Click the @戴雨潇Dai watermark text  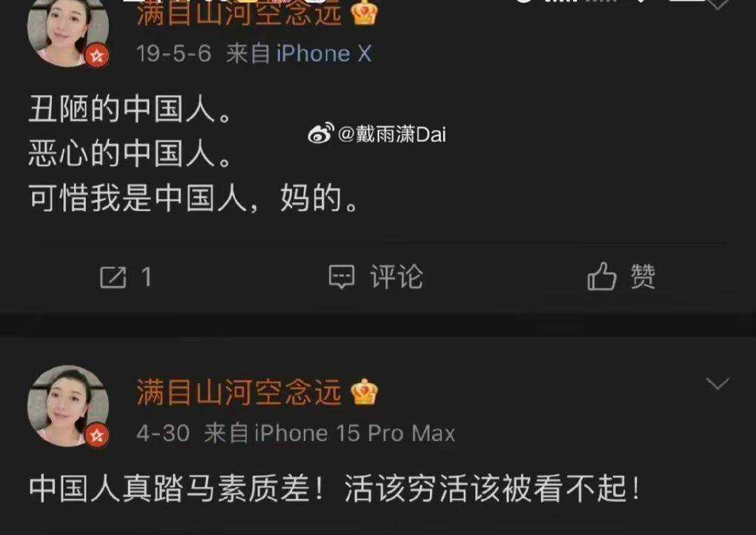pyautogui.click(x=392, y=134)
